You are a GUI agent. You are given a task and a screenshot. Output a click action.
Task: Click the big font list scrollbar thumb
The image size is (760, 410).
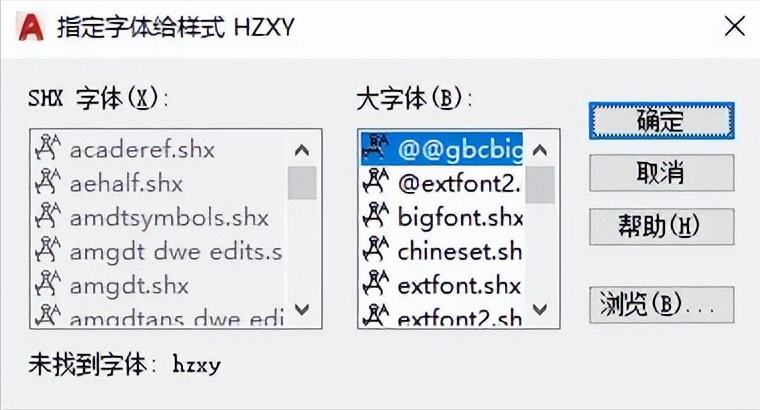click(540, 185)
